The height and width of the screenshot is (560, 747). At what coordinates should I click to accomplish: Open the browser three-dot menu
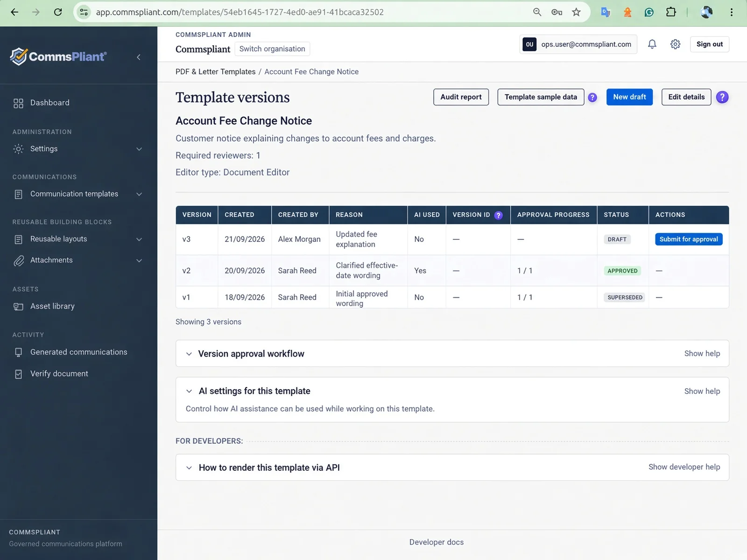pyautogui.click(x=732, y=12)
